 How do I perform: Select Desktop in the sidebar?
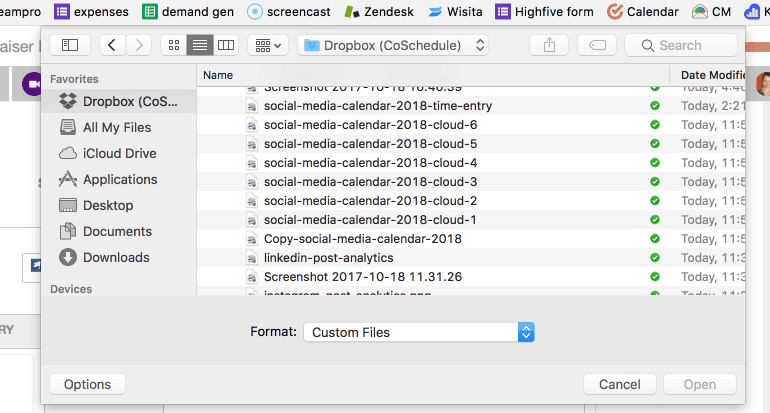107,205
